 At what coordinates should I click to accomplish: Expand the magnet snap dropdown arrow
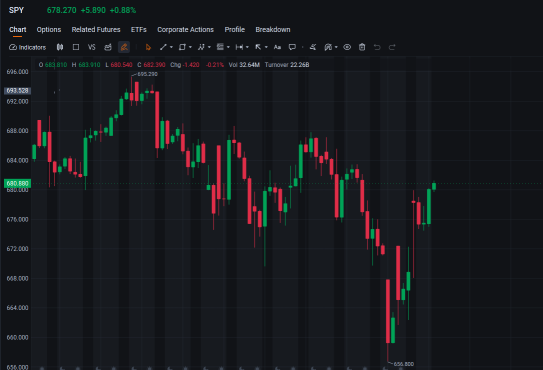336,47
